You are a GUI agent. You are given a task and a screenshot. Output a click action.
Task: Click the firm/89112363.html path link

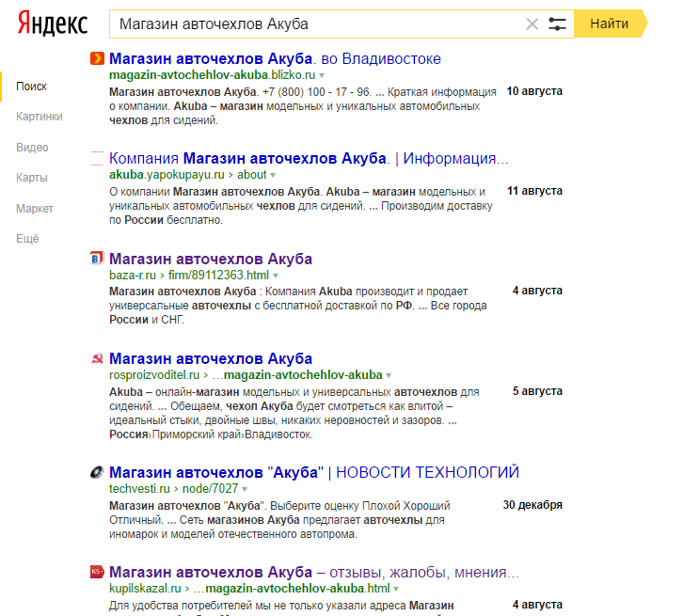[x=218, y=275]
